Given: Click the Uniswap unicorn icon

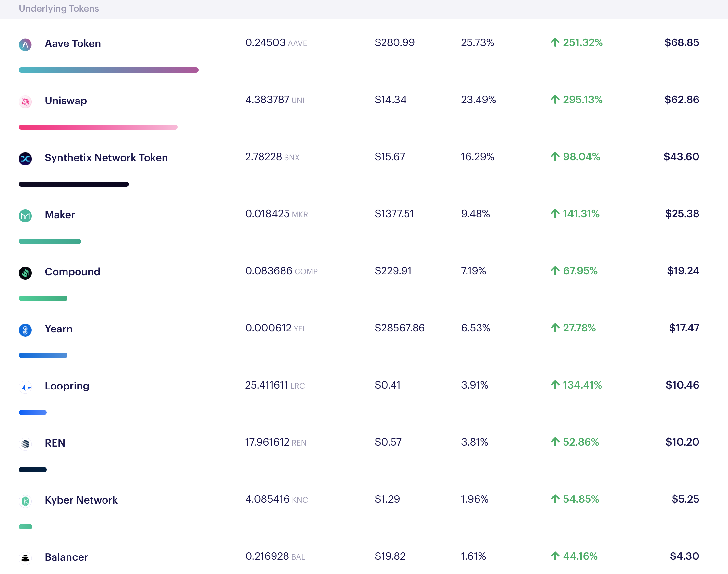Looking at the screenshot, I should coord(25,102).
